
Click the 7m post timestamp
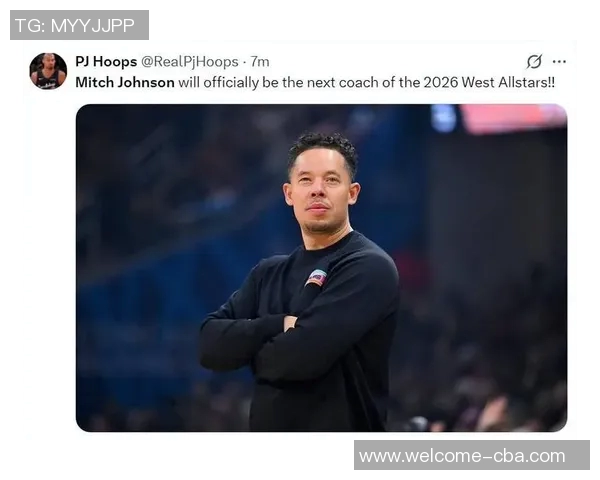(260, 62)
